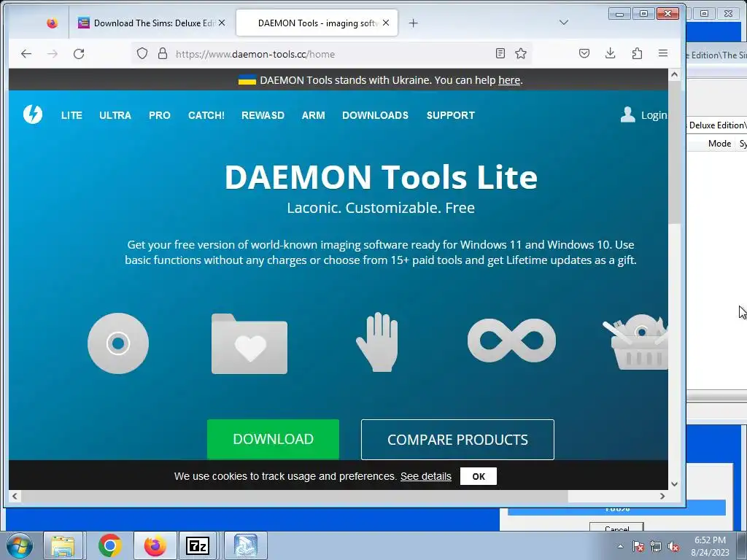The width and height of the screenshot is (747, 560).
Task: Open the Firefox downloads arrow icon
Action: pos(611,53)
